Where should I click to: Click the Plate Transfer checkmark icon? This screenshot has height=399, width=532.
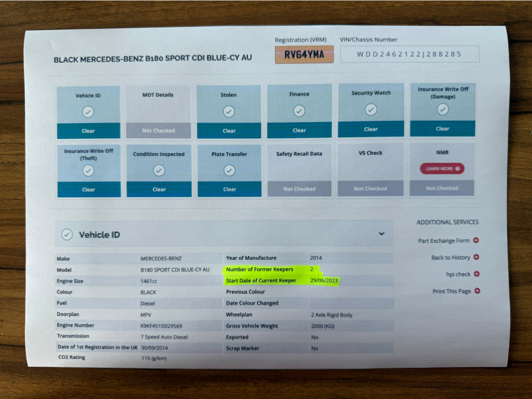tap(229, 170)
